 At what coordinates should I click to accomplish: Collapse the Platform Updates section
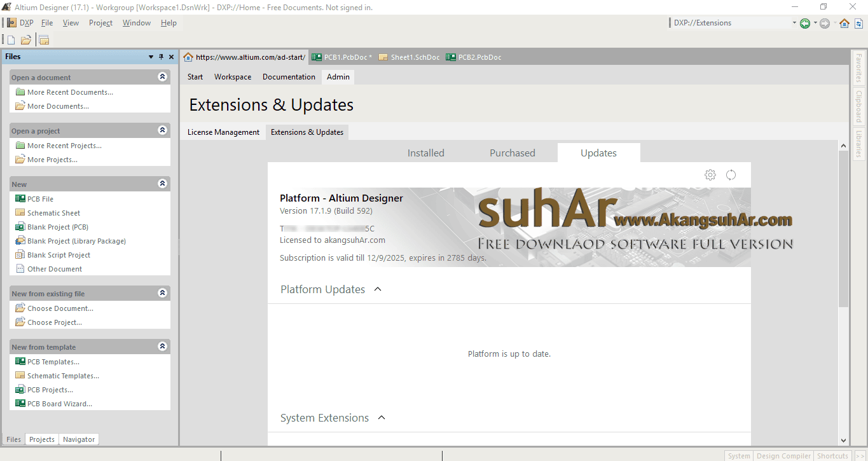(x=378, y=289)
